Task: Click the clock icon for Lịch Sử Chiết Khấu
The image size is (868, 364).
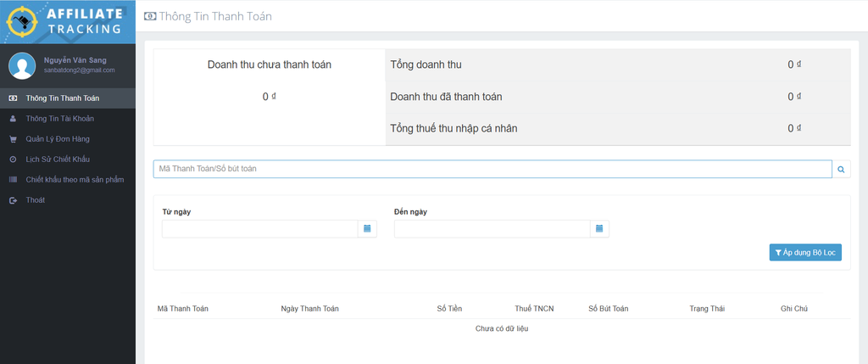Action: [13, 160]
